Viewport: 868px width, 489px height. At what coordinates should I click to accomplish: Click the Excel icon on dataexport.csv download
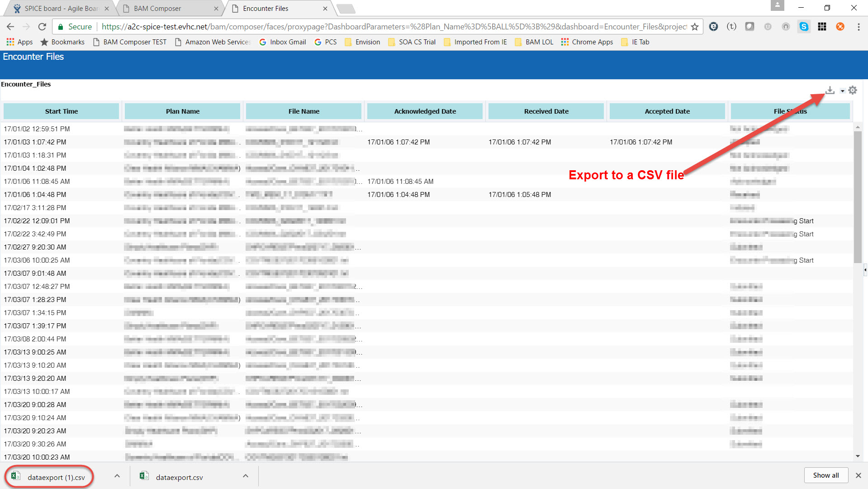point(144,476)
